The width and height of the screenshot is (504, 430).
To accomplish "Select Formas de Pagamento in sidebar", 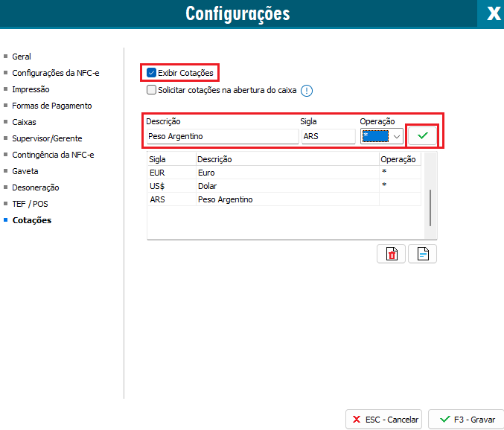I will (51, 106).
